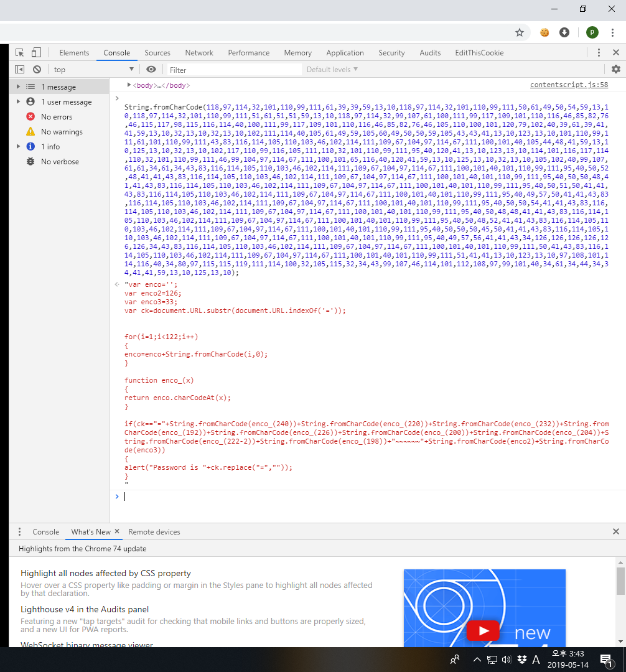Image resolution: width=626 pixels, height=672 pixels.
Task: Expand the 1 user message group
Action: (18, 101)
